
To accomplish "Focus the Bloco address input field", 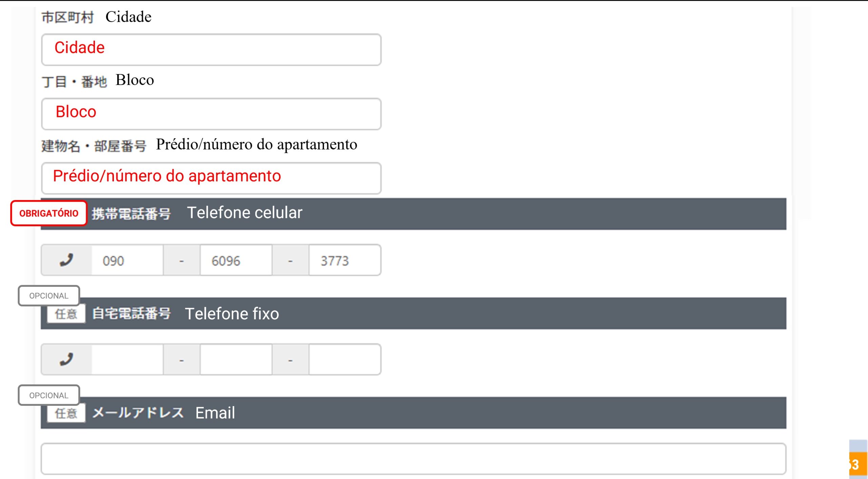I will [x=211, y=114].
